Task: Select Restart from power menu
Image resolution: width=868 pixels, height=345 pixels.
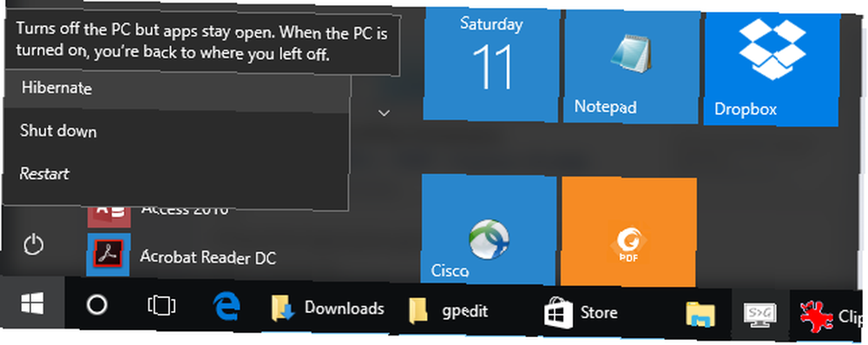Action: 176,174
